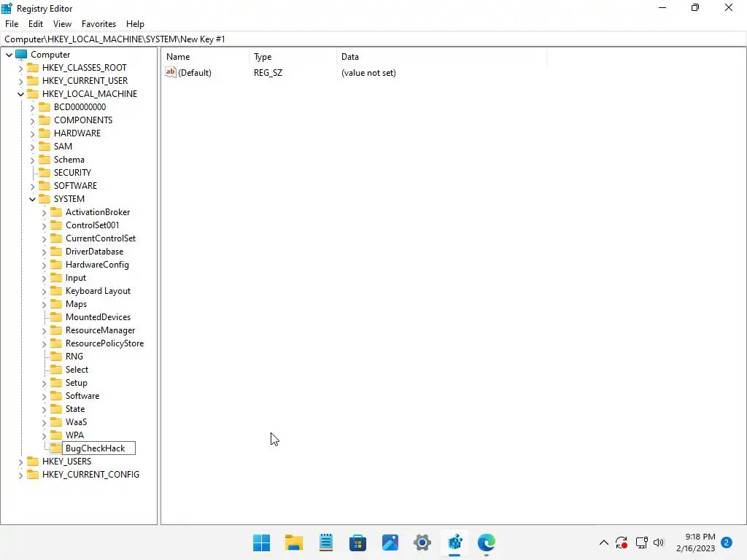Click the Input folder icon
Screen dimensions: 747x560
coord(56,278)
